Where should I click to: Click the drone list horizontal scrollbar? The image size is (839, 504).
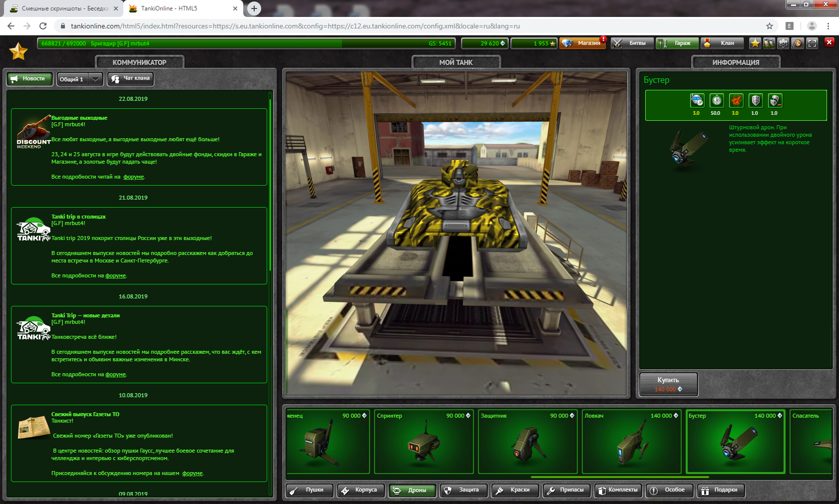[x=620, y=477]
